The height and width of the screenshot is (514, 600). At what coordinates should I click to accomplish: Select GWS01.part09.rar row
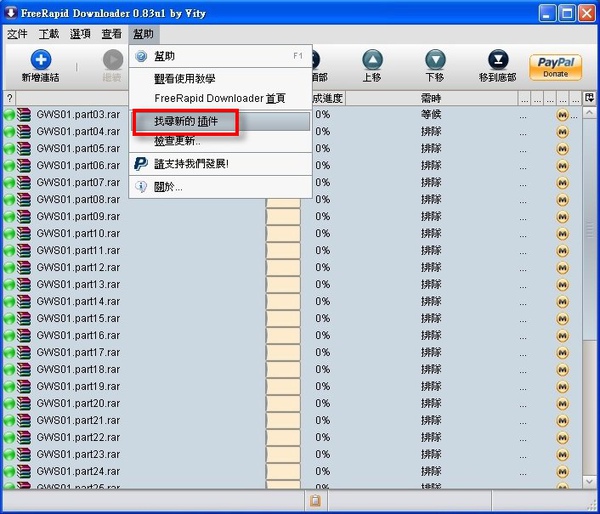click(x=293, y=216)
